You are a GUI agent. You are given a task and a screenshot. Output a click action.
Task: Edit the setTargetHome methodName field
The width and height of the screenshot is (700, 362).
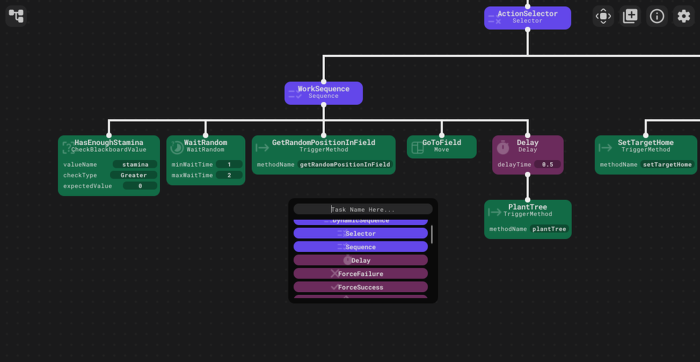(667, 164)
